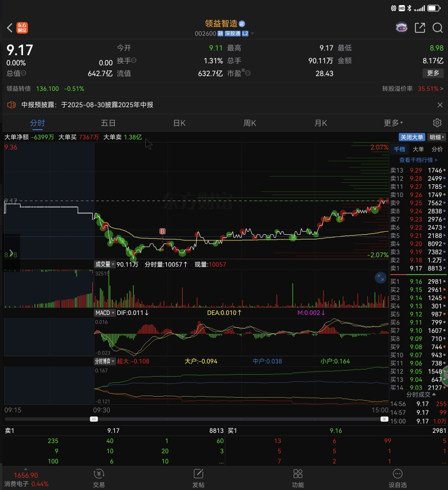
Task: Tap the 14:56 9.17 255 trade row
Action: (x=418, y=404)
